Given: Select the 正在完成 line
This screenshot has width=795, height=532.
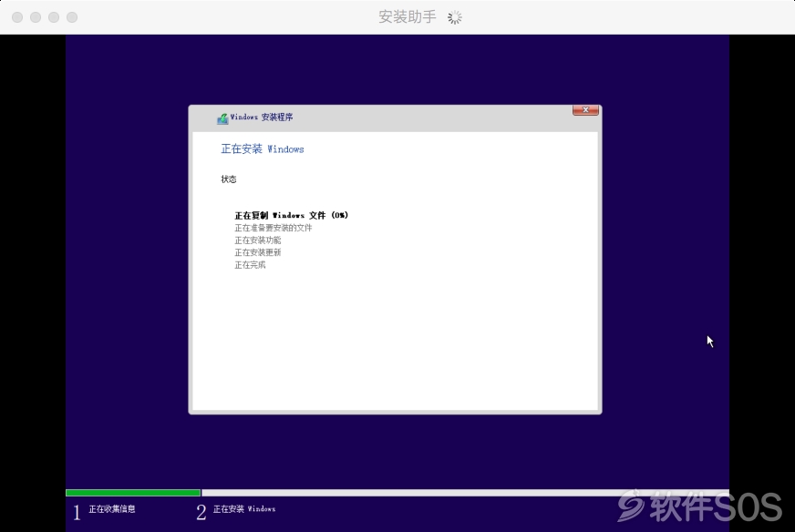Looking at the screenshot, I should tap(250, 265).
